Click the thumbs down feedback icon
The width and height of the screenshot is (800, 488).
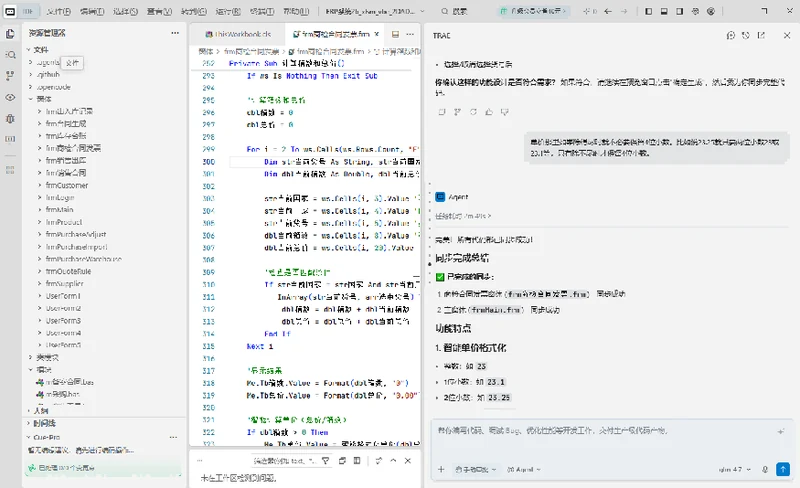(505, 112)
